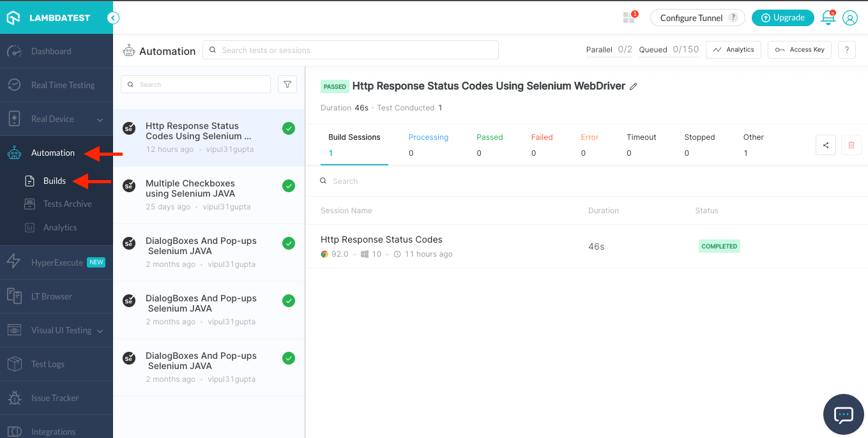Open Tests Archive in the sidebar
The height and width of the screenshot is (438, 868).
pyautogui.click(x=67, y=204)
